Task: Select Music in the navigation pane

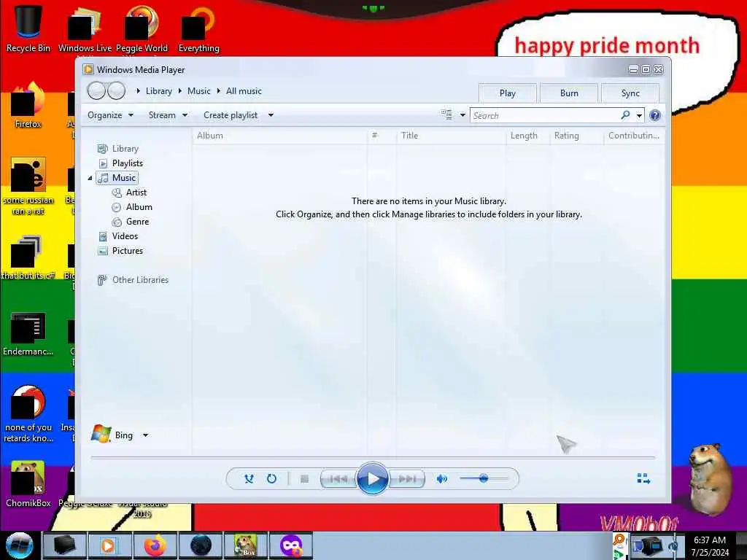Action: [x=117, y=178]
